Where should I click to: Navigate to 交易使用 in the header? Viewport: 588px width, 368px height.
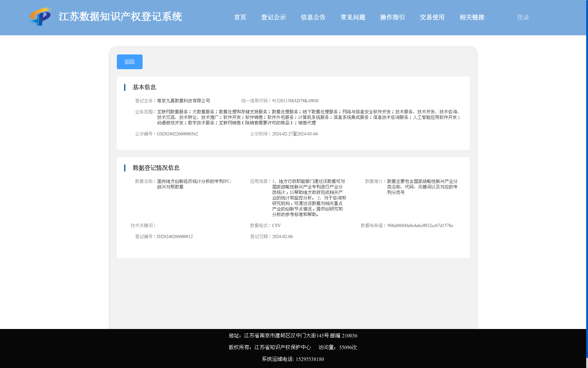click(x=432, y=17)
